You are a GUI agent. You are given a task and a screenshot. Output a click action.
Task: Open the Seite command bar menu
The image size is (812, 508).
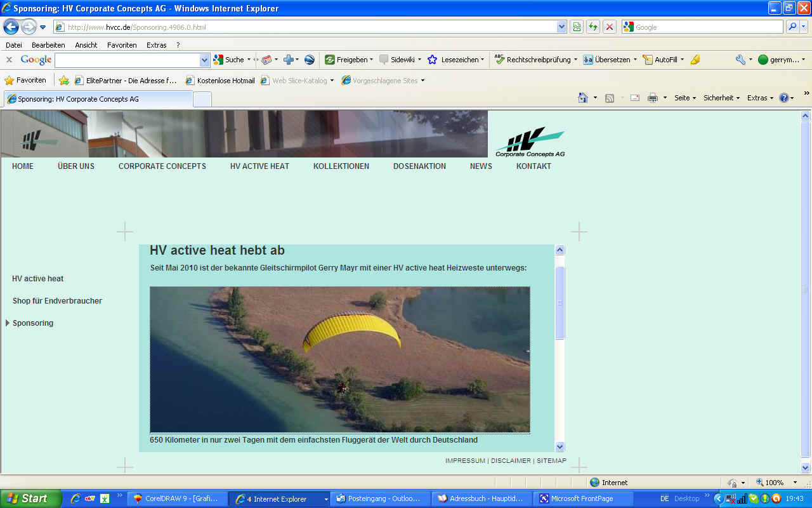tap(685, 98)
